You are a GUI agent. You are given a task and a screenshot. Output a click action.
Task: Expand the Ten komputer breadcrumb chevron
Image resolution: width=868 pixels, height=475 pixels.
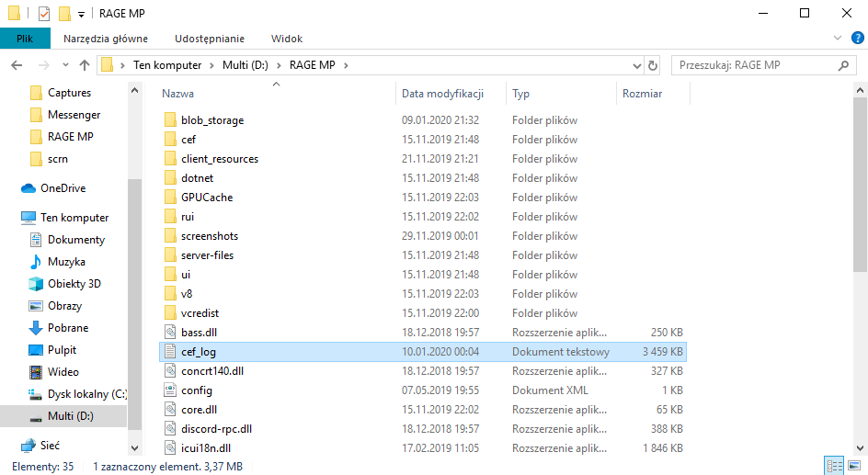212,65
